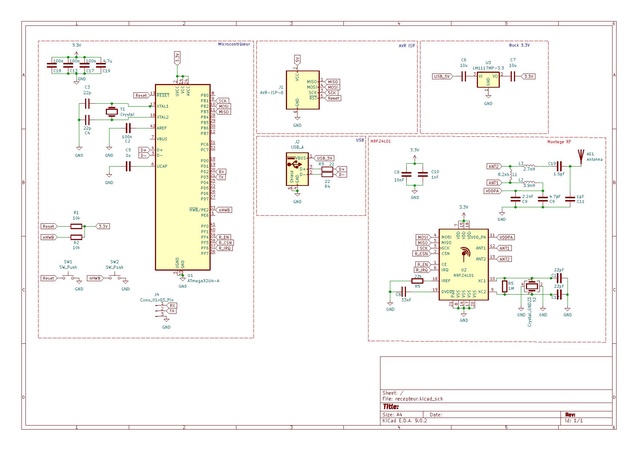Click resistor R1 10k symbol
Viewport: 638px width, 451px height.
pyautogui.click(x=76, y=226)
